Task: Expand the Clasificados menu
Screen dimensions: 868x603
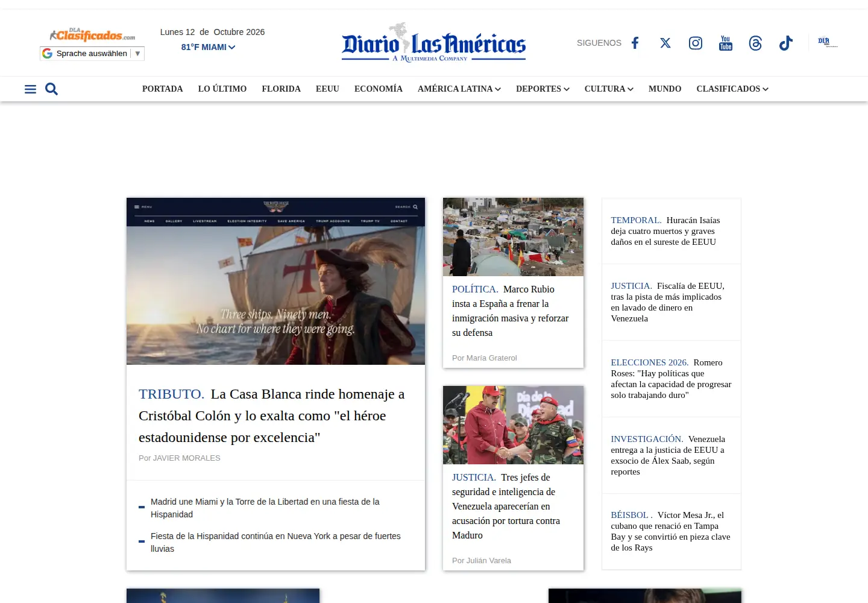Action: click(x=732, y=89)
